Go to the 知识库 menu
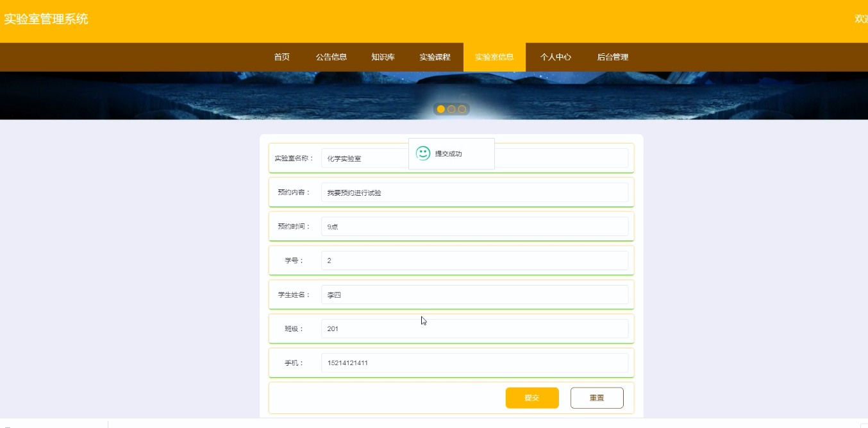Viewport: 868px width, 428px height. click(x=383, y=57)
